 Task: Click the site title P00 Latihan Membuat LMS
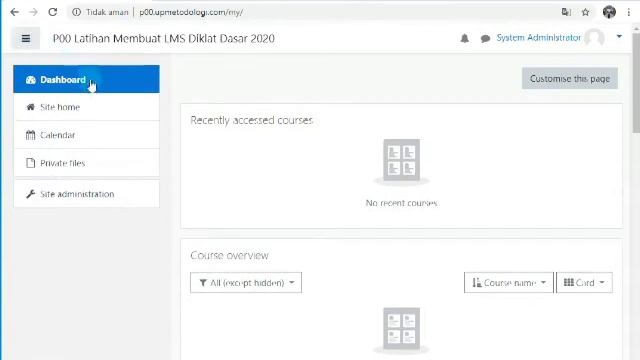point(164,38)
